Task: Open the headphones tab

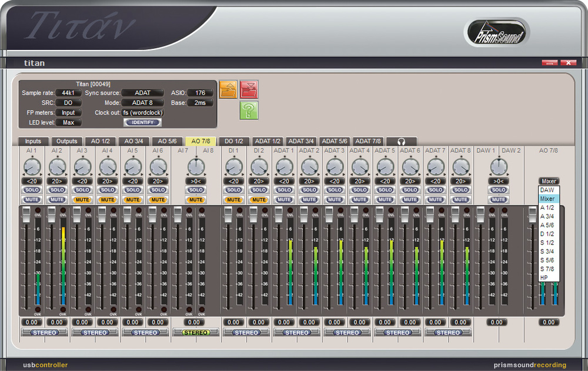Action: [x=401, y=142]
